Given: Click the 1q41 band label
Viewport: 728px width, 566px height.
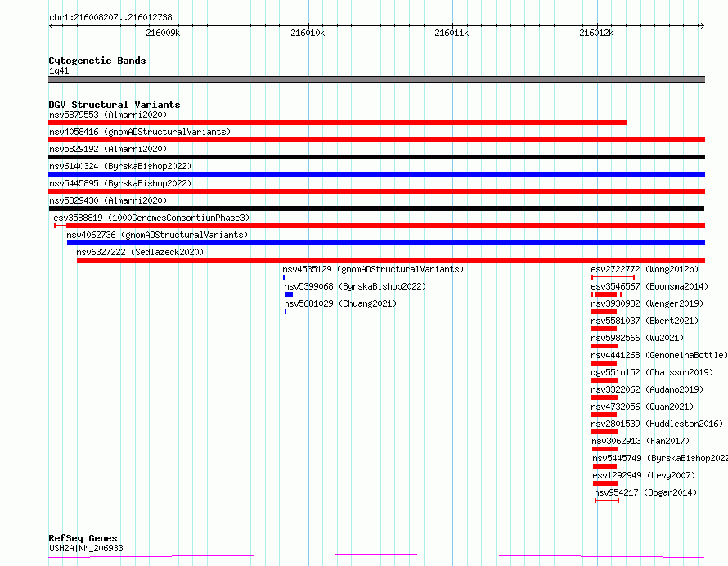Looking at the screenshot, I should point(59,71).
